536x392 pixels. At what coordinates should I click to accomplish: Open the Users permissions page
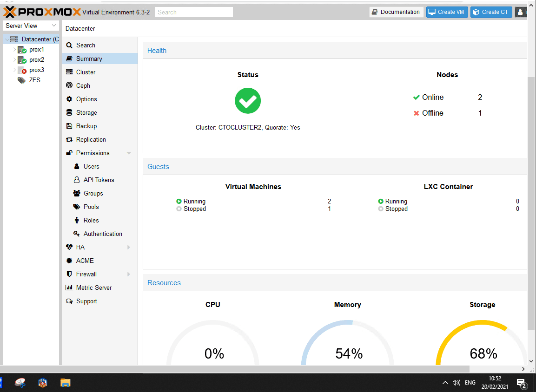100,166
